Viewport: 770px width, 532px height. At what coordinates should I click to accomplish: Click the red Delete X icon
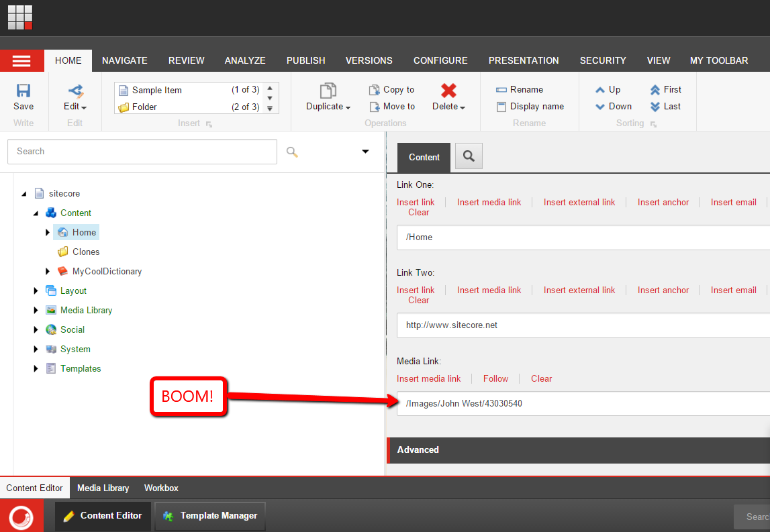(448, 91)
